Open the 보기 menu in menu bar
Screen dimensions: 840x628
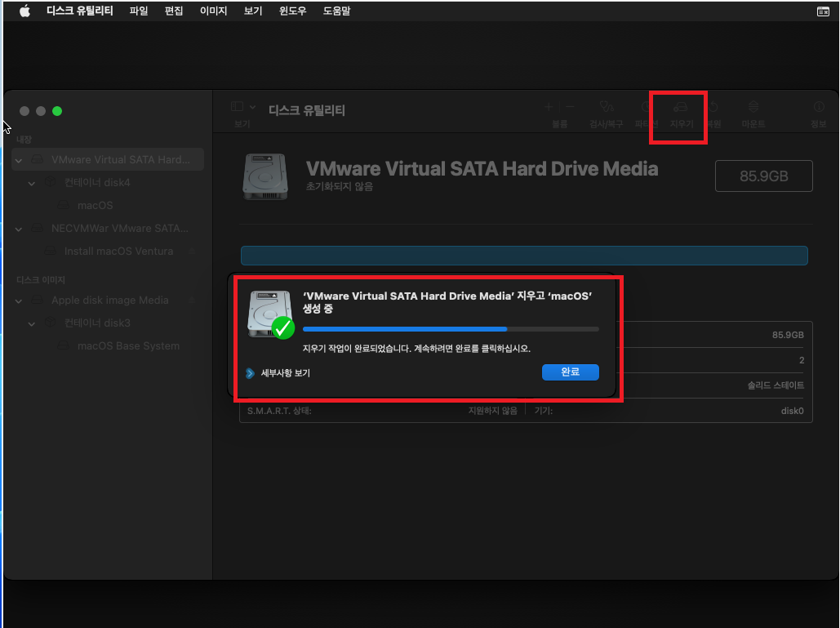253,11
